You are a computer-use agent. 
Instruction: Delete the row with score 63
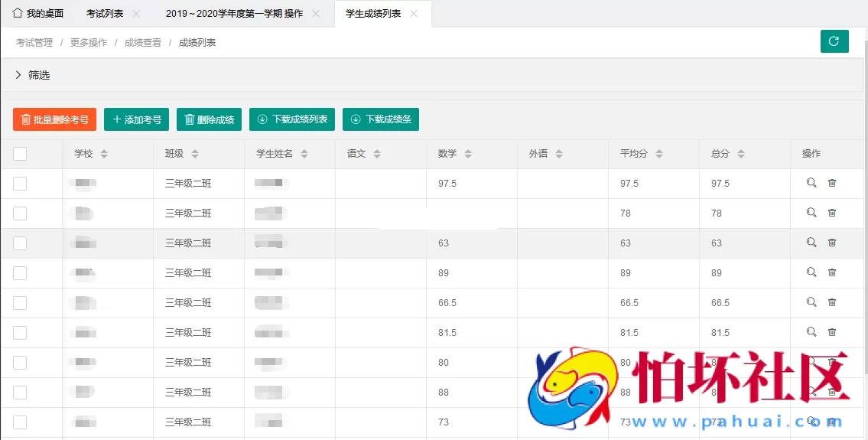click(x=831, y=243)
